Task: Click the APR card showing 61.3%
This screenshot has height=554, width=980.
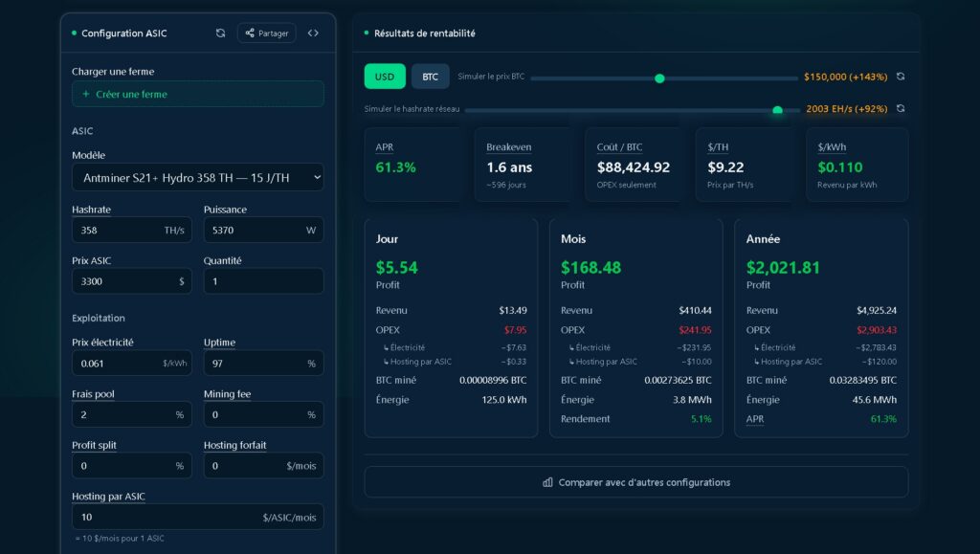Action: pos(414,165)
